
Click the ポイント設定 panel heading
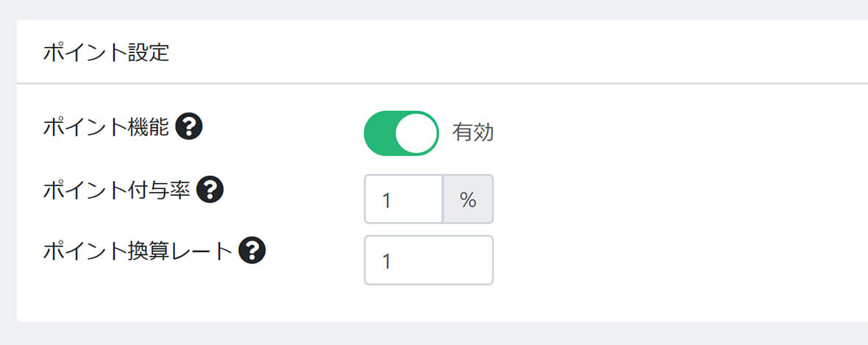click(106, 54)
